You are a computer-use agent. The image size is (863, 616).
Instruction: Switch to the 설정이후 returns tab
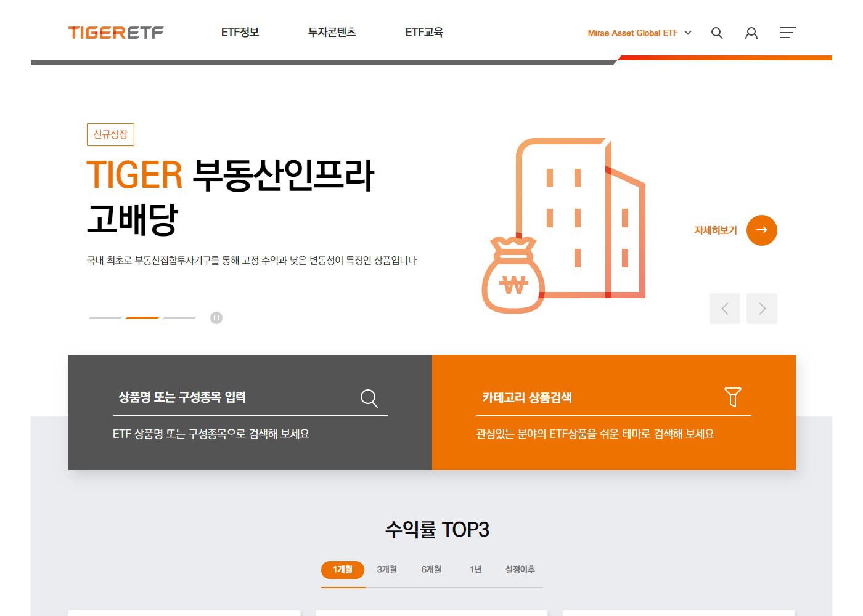tap(520, 570)
